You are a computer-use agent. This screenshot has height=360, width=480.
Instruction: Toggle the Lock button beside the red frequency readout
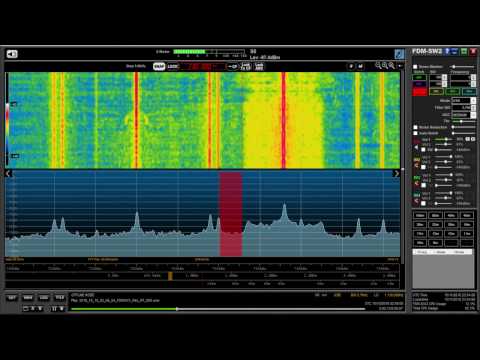point(173,66)
